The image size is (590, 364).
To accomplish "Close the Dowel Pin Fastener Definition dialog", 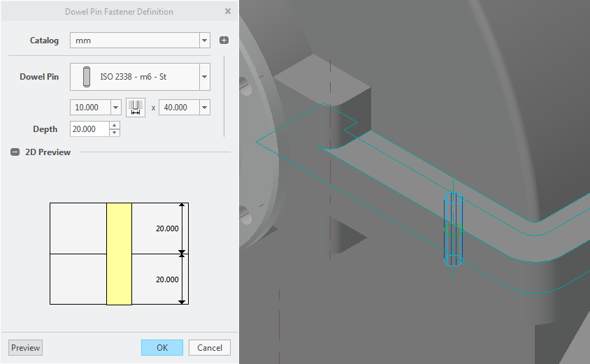I will 228,11.
